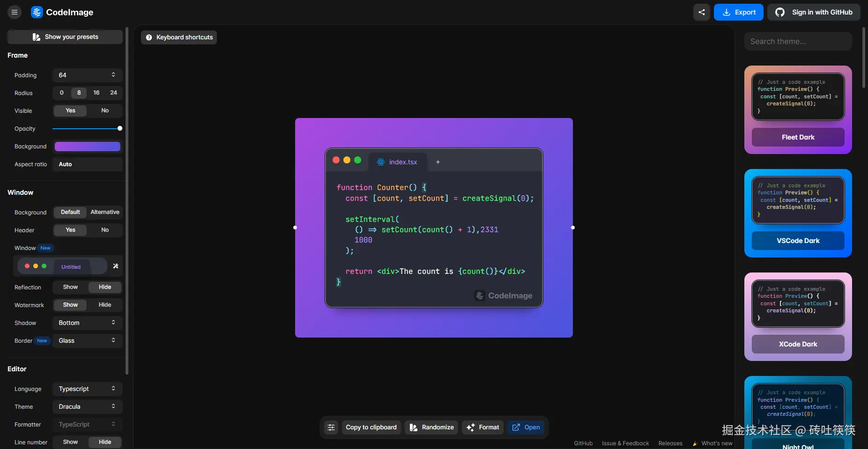Set frame Visible to No
The width and height of the screenshot is (868, 449).
point(105,110)
